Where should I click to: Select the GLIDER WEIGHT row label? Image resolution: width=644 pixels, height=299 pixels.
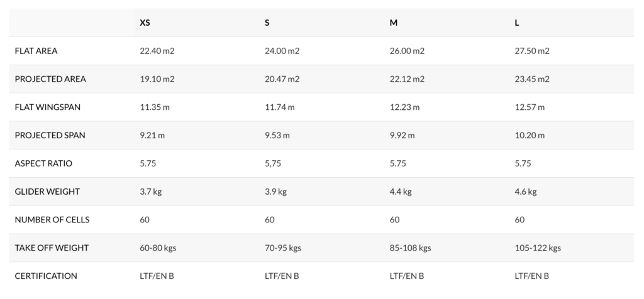pos(47,192)
